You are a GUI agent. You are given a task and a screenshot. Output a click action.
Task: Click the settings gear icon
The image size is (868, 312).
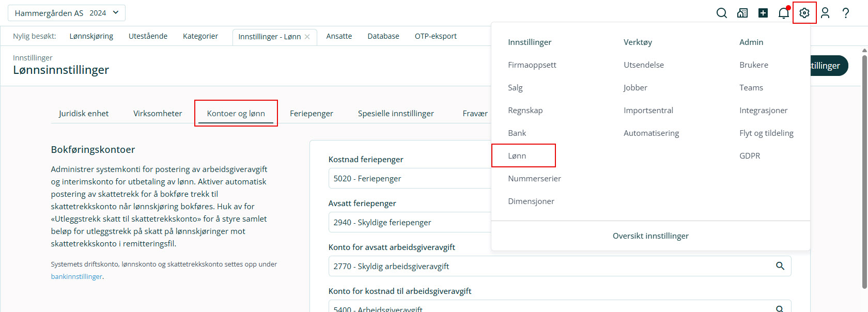[x=804, y=13]
